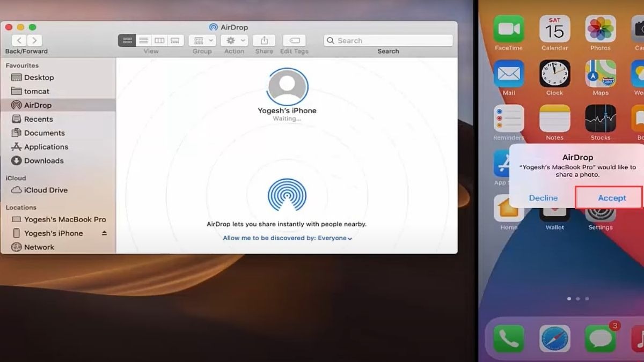
Task: Open the Phone app in dock
Action: click(508, 339)
